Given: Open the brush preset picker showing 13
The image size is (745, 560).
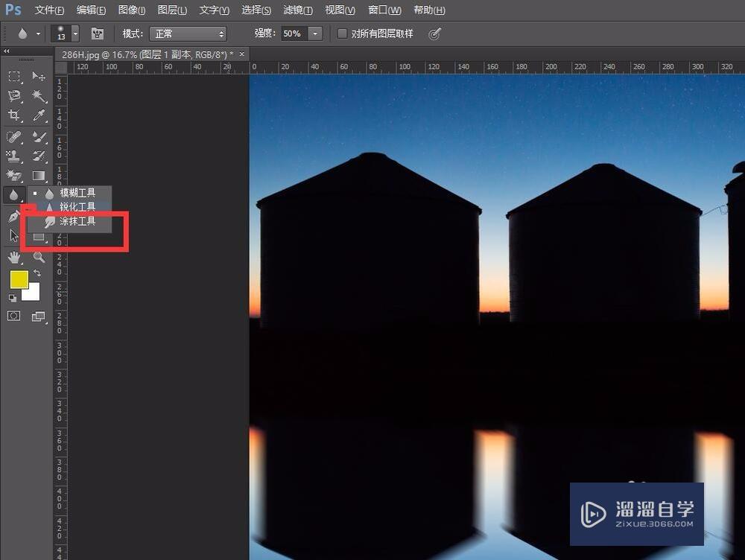Looking at the screenshot, I should pos(61,34).
